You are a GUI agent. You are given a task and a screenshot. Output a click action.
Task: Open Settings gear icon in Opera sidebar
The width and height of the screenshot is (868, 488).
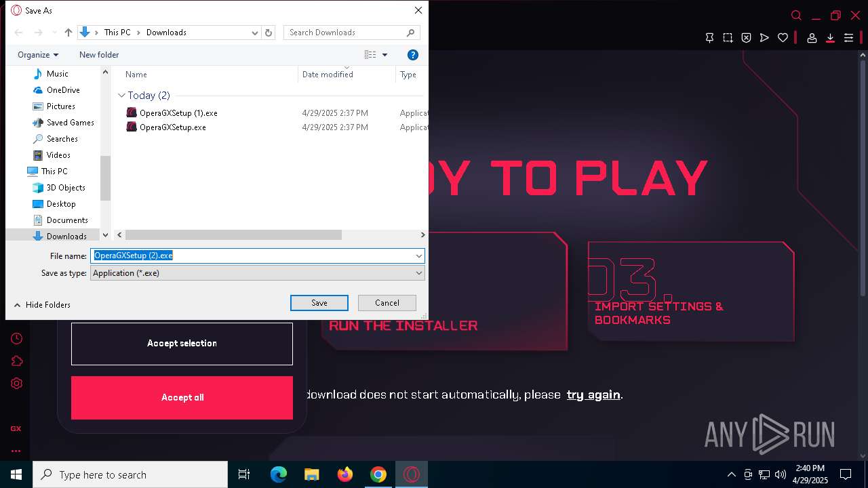pyautogui.click(x=16, y=383)
